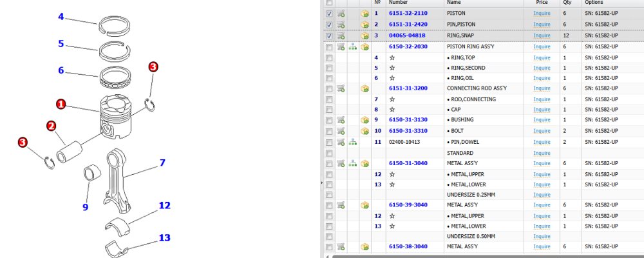Viewport: 644px width, 258px height.
Task: Open structure tree icon for PIN,DOWEL
Action: tap(352, 142)
